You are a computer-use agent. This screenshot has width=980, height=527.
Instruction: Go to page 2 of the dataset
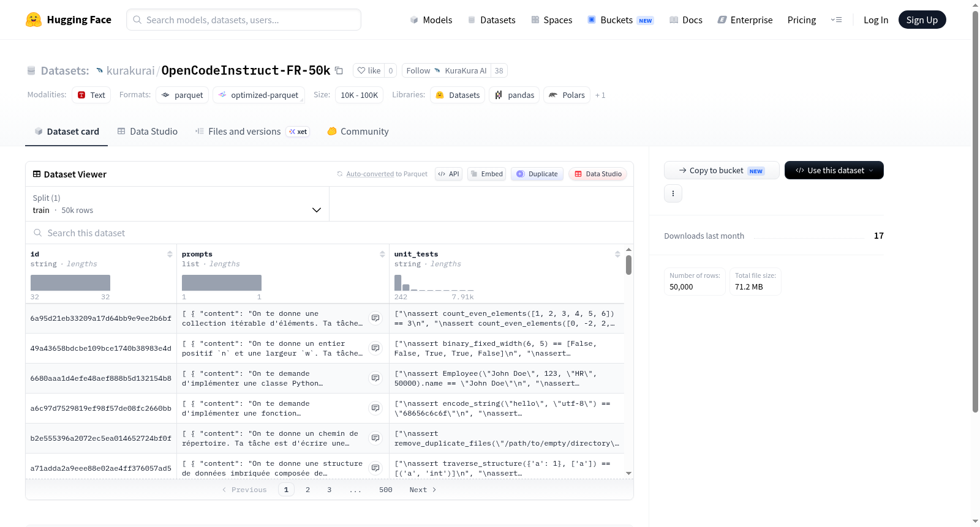[307, 490]
